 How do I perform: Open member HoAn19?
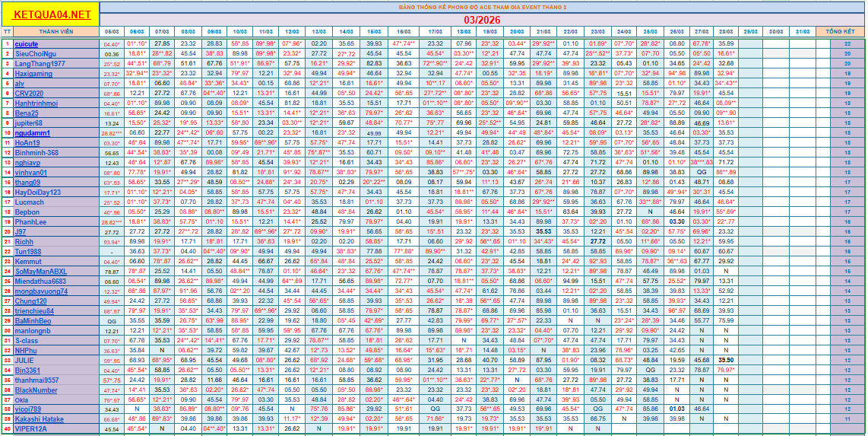27,143
